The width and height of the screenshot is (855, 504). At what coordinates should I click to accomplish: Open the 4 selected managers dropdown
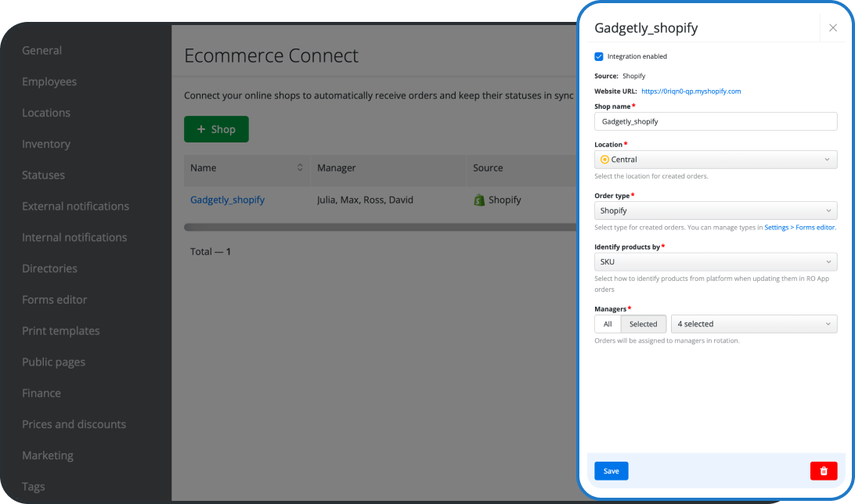[753, 323]
